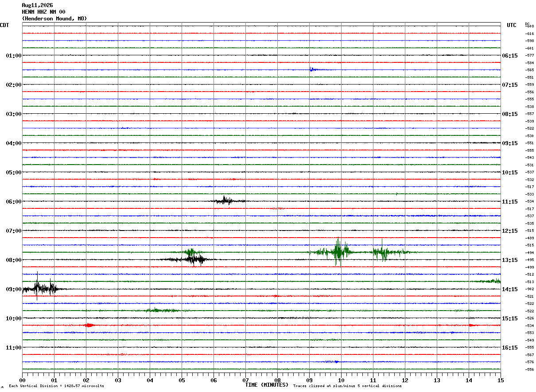
Task: Select the UTC time zone label
Action: click(512, 25)
